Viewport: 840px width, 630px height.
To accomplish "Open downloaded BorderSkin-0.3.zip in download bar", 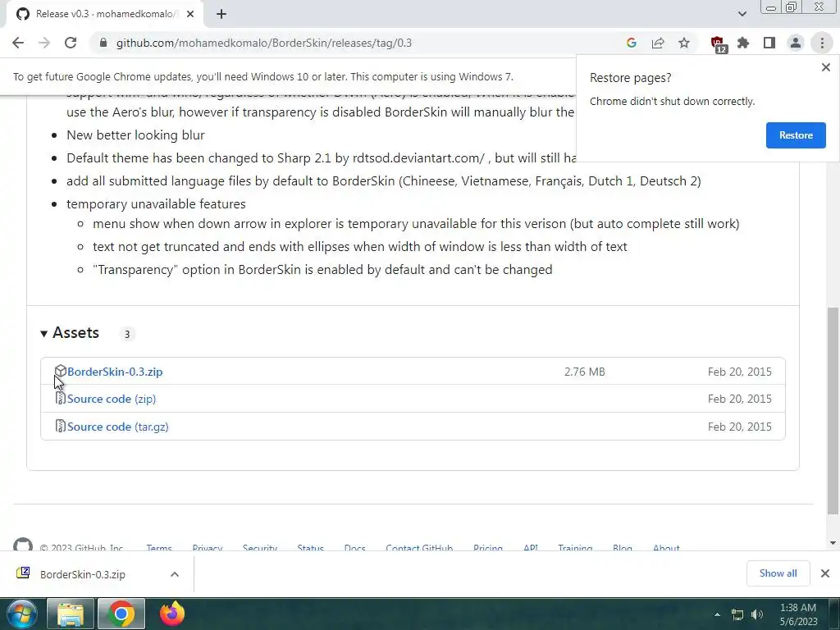I will pyautogui.click(x=83, y=574).
